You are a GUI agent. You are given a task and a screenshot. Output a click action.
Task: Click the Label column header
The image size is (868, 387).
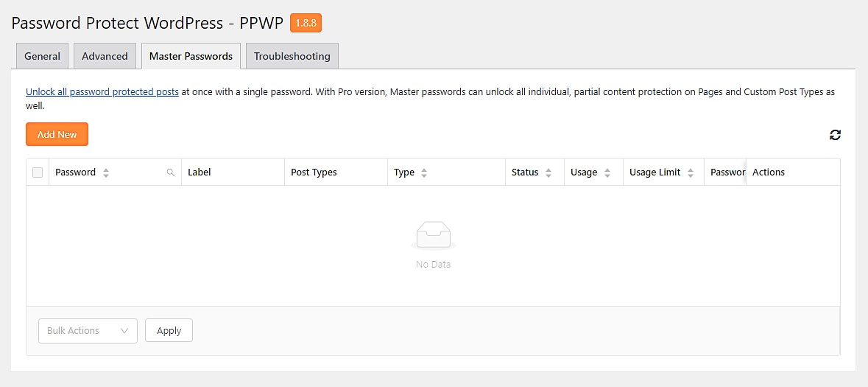200,172
